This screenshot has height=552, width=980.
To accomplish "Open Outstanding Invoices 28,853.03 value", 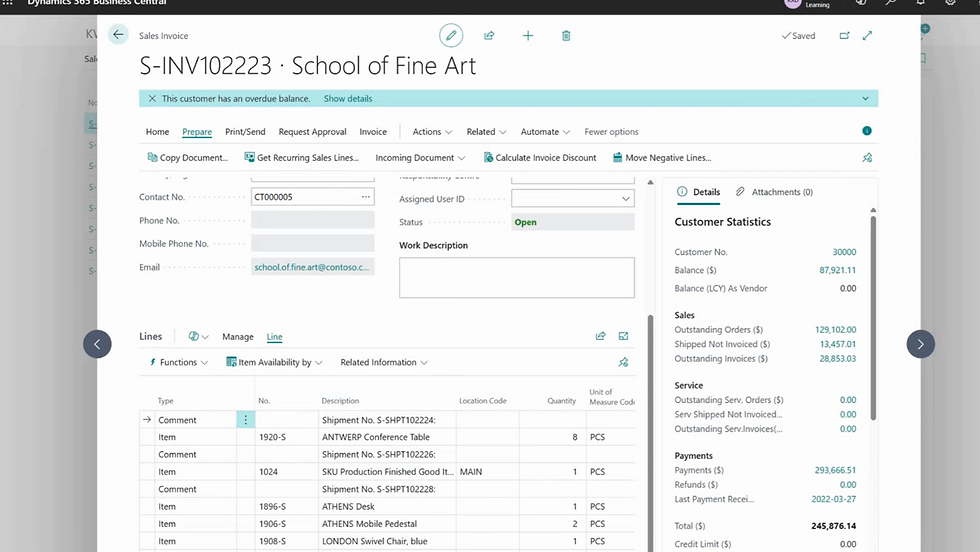I will pyautogui.click(x=838, y=358).
